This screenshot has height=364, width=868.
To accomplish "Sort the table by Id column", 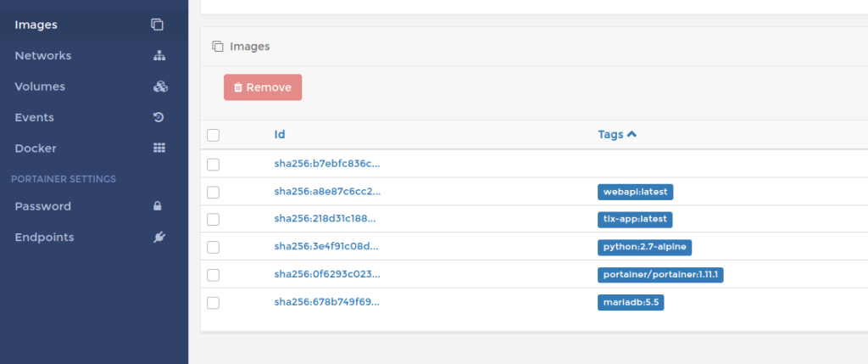I will (279, 134).
